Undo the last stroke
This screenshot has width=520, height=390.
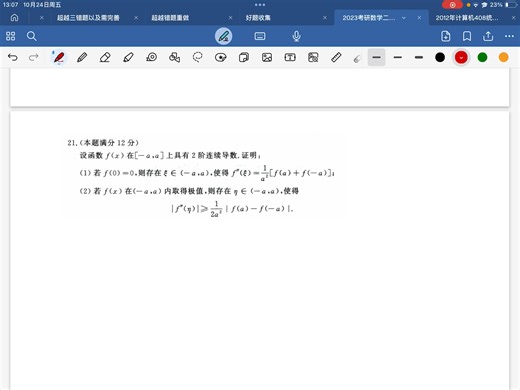[13, 57]
